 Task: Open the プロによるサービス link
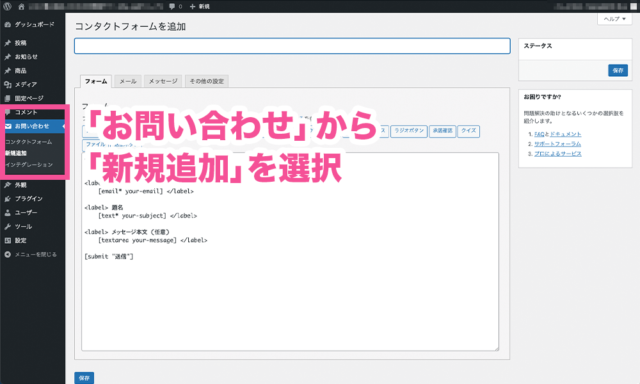click(558, 154)
